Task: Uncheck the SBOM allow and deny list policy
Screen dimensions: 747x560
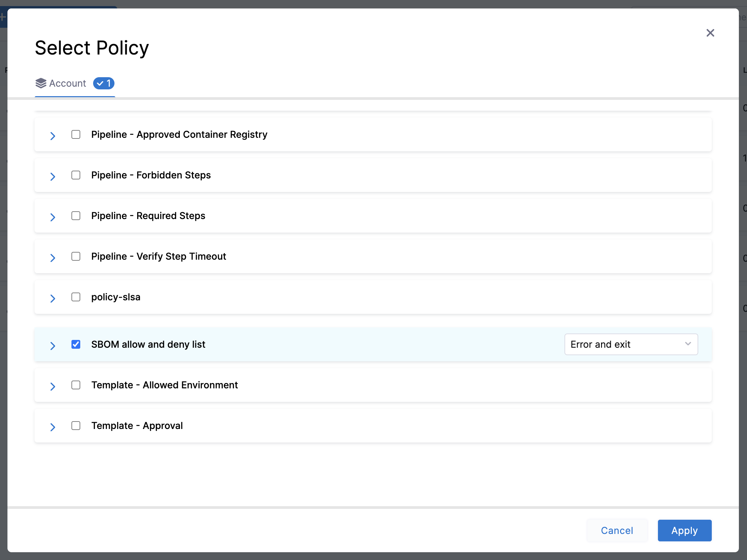Action: tap(76, 344)
